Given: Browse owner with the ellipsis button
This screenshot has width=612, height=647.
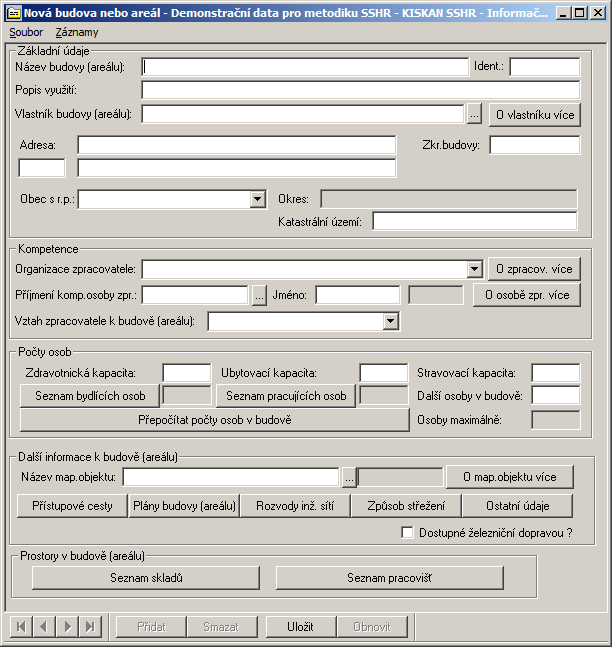Looking at the screenshot, I should point(475,114).
